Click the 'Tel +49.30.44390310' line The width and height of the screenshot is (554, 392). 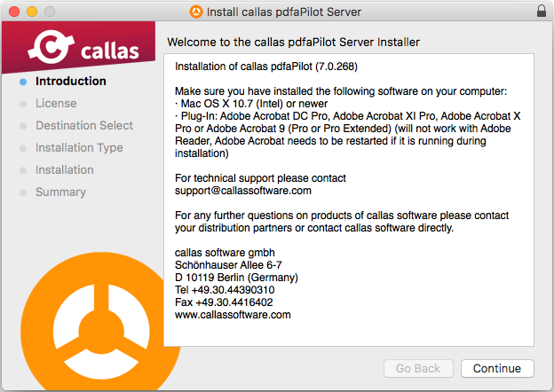(225, 290)
